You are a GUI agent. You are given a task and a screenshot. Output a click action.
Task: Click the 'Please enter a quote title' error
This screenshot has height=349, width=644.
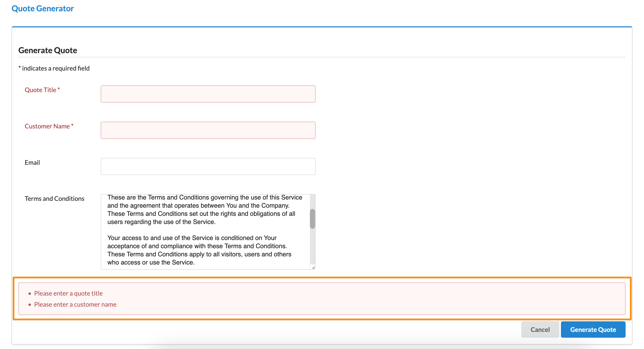click(x=68, y=293)
